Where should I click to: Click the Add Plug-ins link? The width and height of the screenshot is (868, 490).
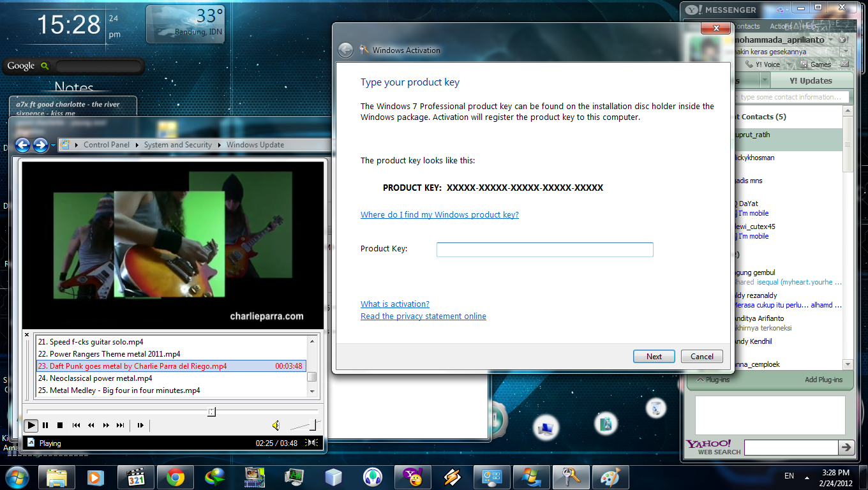(x=823, y=380)
